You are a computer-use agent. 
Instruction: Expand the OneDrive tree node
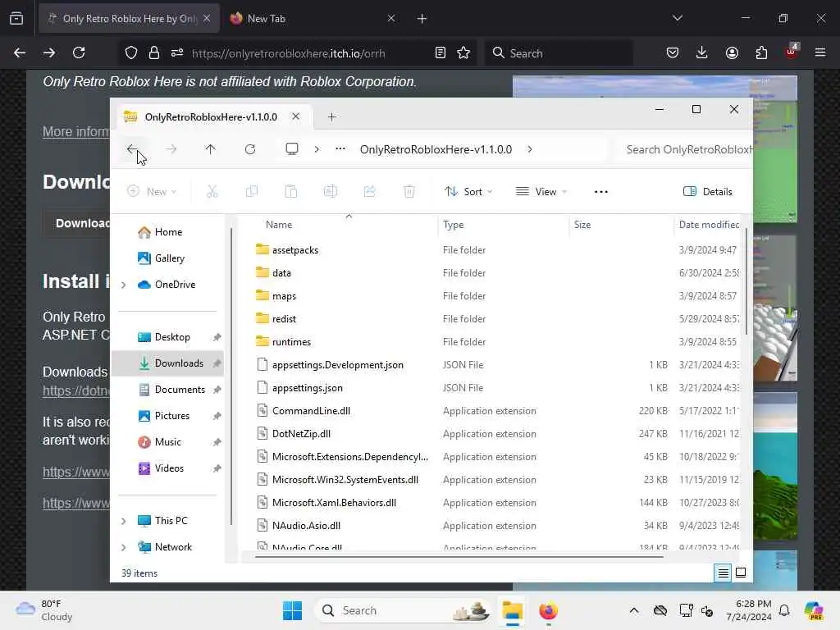click(124, 285)
